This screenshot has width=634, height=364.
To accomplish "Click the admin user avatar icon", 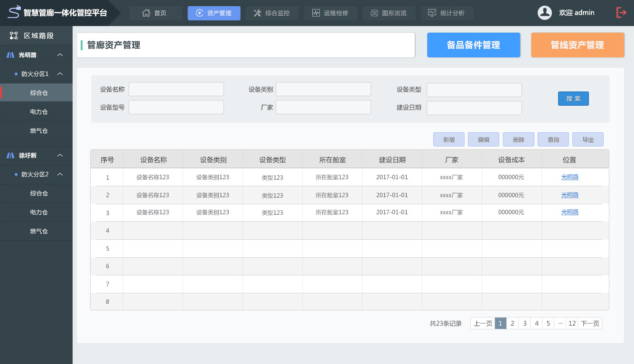I will pos(544,13).
